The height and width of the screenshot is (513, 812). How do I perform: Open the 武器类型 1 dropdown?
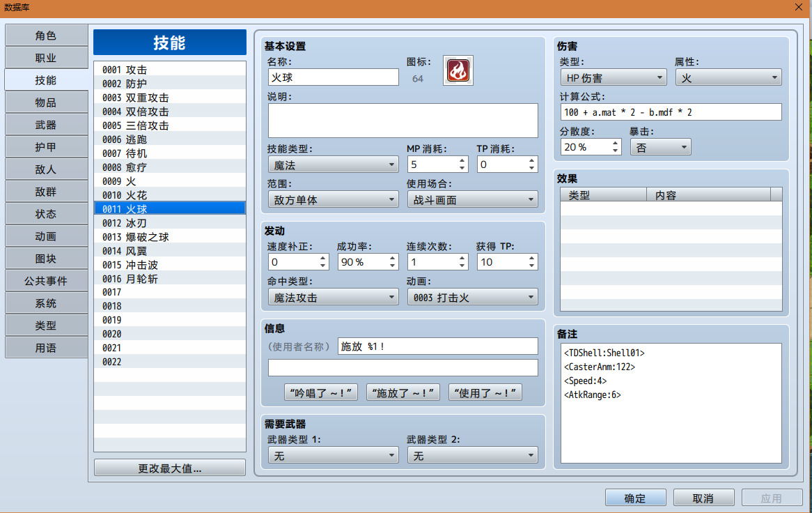coord(333,455)
